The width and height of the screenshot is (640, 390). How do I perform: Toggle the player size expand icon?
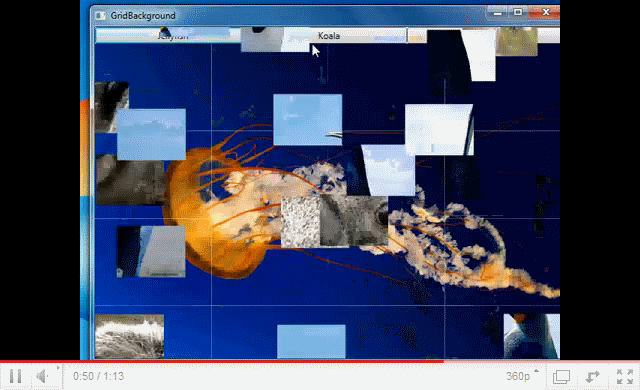pos(593,376)
